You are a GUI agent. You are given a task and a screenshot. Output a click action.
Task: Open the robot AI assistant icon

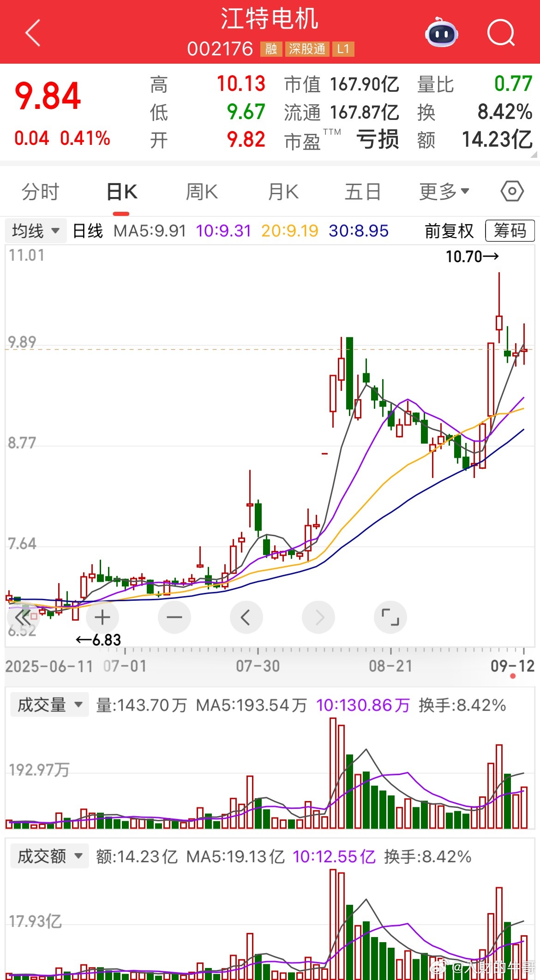click(441, 33)
